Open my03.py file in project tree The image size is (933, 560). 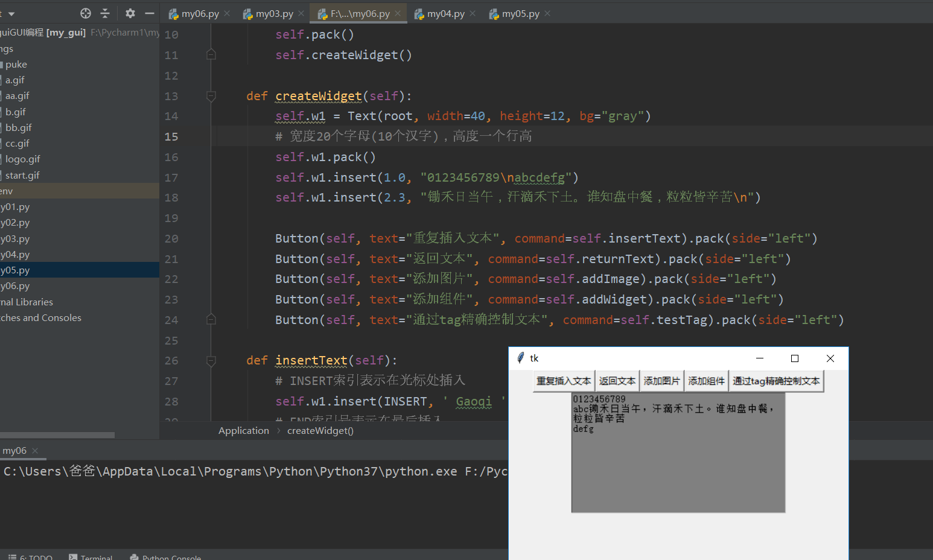15,238
